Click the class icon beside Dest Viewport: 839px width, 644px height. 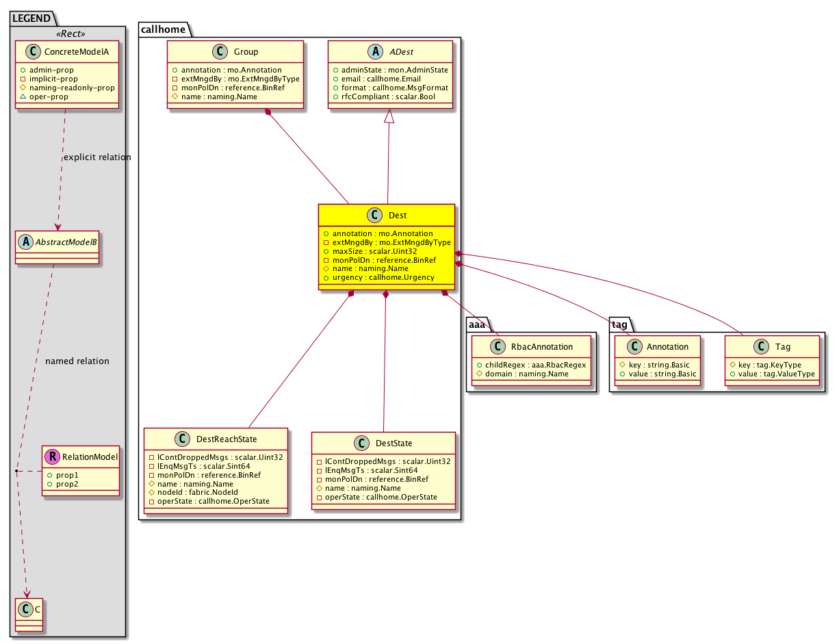[x=374, y=216]
